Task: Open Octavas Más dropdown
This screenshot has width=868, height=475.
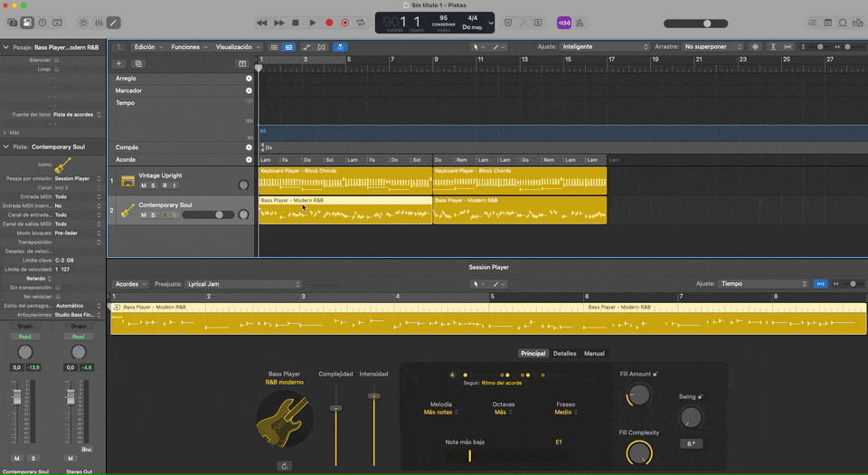Action: point(504,412)
